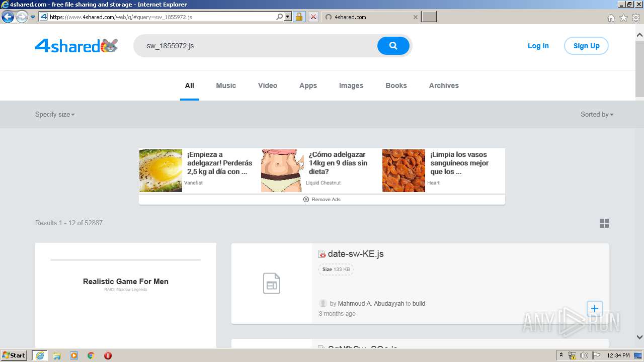Open the Internet Explorer Home icon
The image size is (644, 362).
pos(611,18)
